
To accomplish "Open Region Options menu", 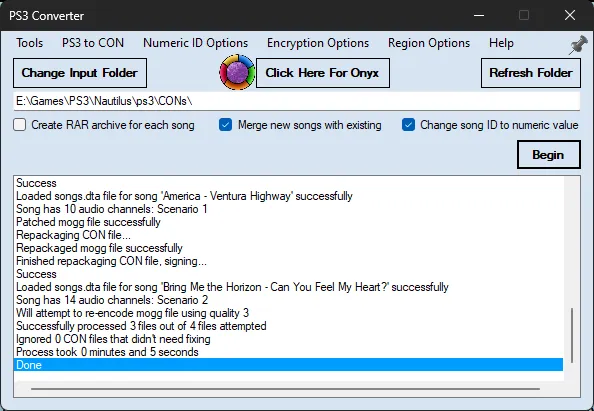I will coord(429,43).
